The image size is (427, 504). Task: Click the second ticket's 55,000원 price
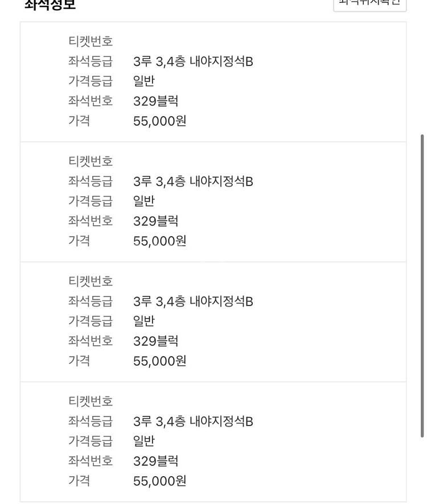tap(159, 241)
